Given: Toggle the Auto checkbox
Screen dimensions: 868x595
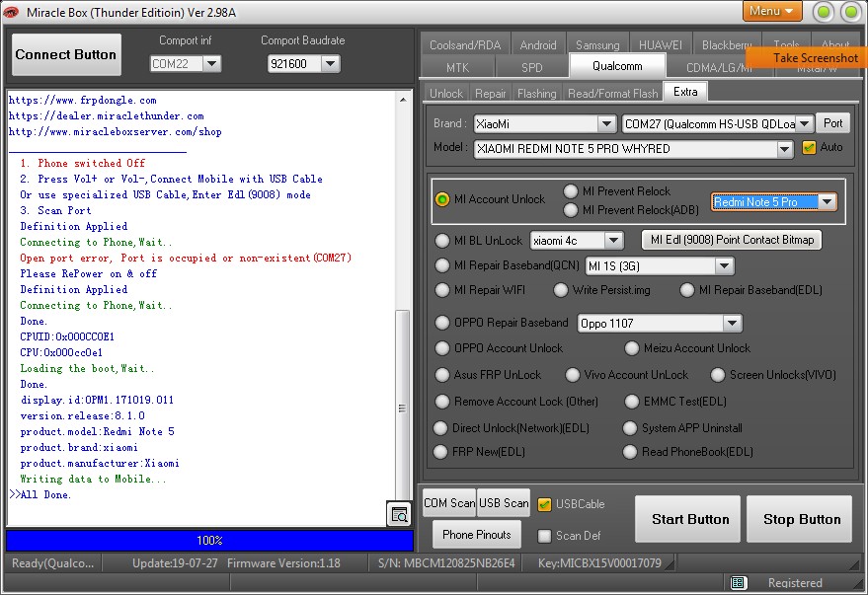Looking at the screenshot, I should pyautogui.click(x=809, y=148).
